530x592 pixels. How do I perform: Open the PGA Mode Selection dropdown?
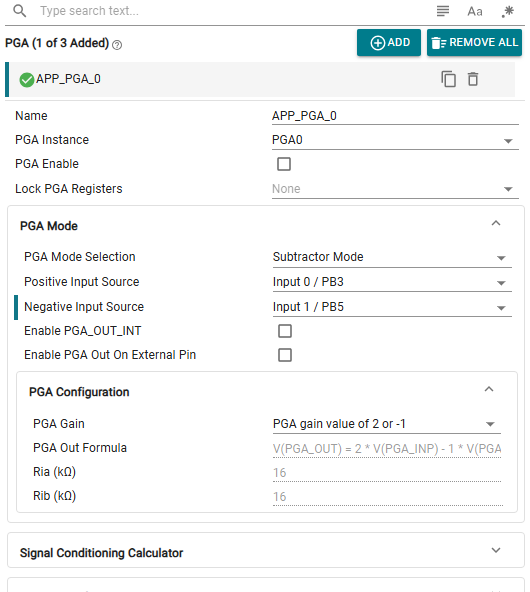pos(392,257)
